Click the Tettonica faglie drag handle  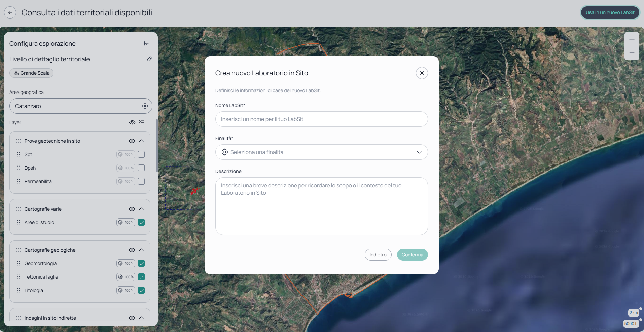19,277
